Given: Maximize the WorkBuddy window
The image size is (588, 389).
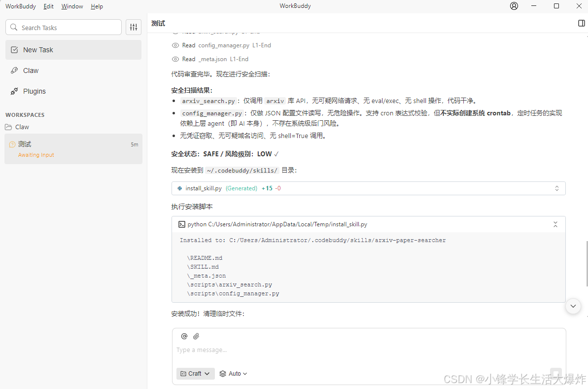Looking at the screenshot, I should pos(556,6).
